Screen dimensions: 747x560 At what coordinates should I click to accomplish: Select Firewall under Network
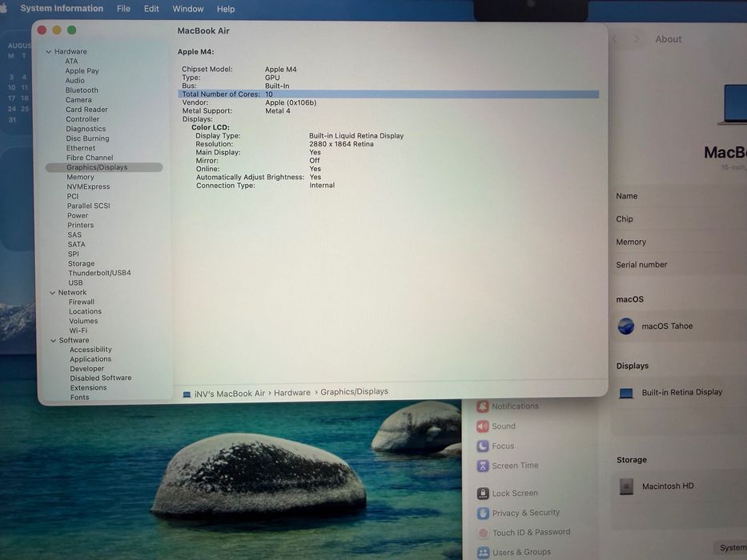[82, 302]
